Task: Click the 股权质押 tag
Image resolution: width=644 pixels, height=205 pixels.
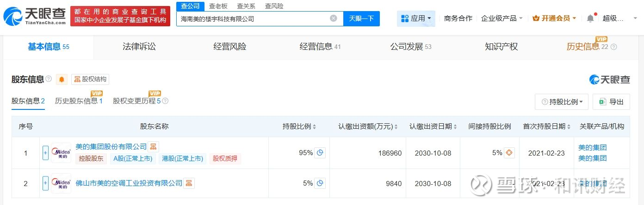Action: point(225,159)
